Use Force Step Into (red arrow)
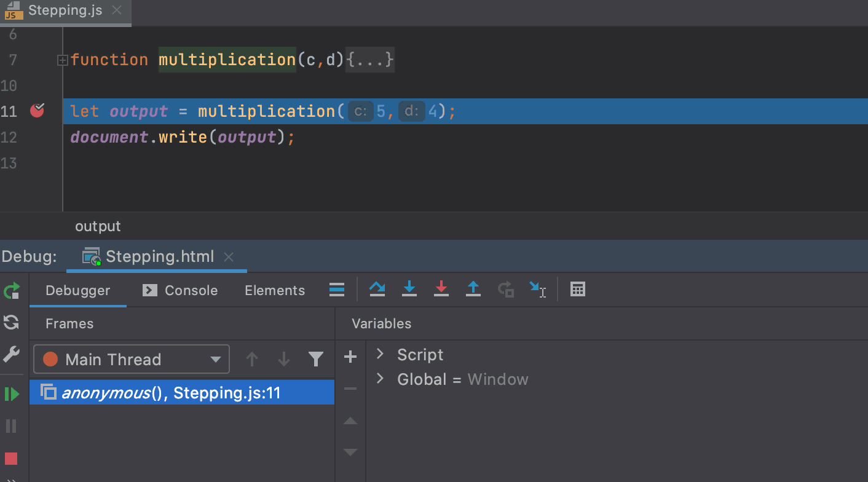Viewport: 868px width, 482px height. (441, 289)
